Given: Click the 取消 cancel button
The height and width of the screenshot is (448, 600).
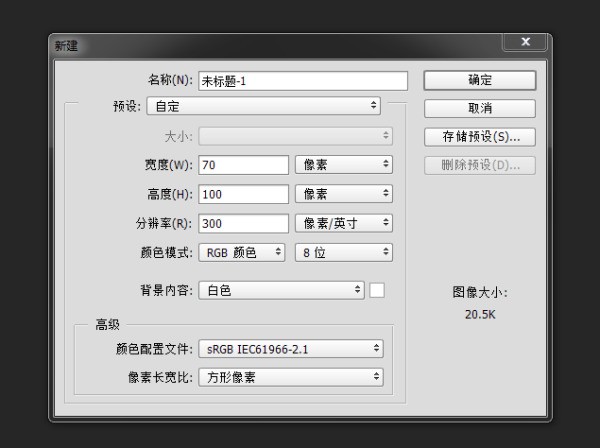Looking at the screenshot, I should [479, 108].
